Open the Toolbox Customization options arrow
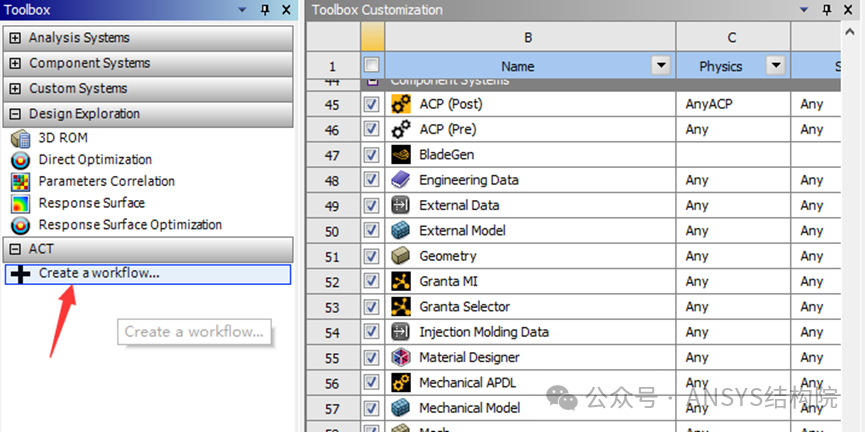865x432 pixels. (804, 10)
